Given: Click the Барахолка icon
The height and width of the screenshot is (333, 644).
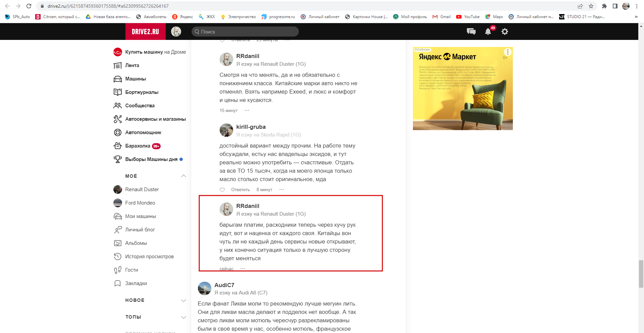Looking at the screenshot, I should coord(118,146).
